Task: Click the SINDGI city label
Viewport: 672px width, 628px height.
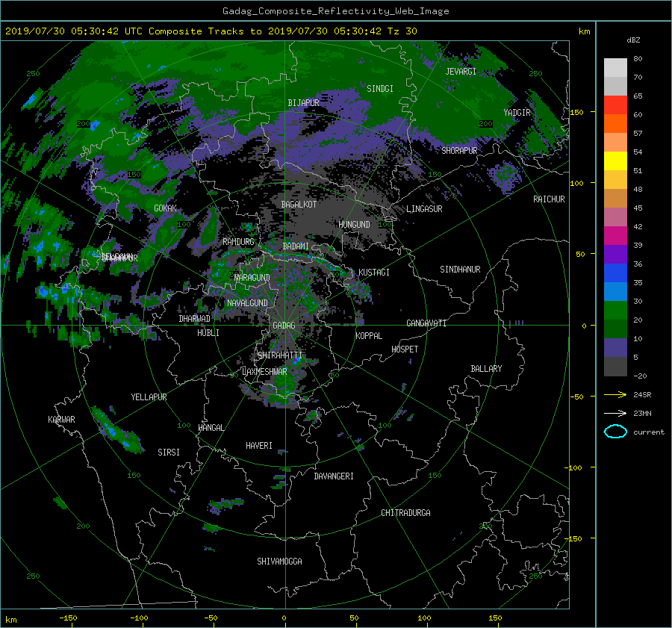Action: coord(380,88)
